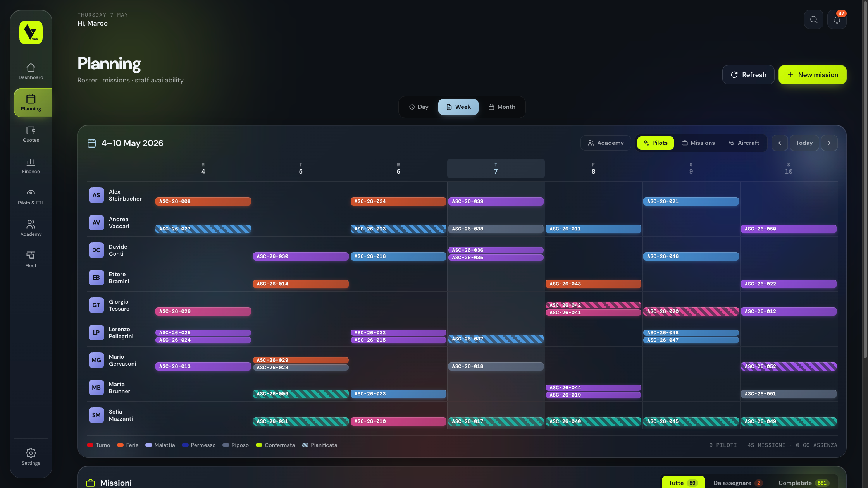868x488 pixels.
Task: Switch to Month view
Action: coord(502,107)
